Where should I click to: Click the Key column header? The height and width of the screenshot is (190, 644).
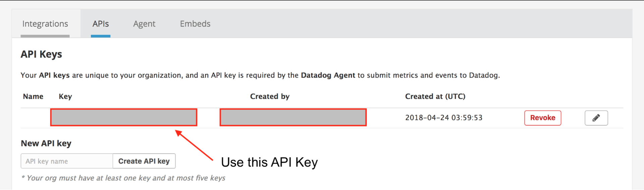[65, 97]
